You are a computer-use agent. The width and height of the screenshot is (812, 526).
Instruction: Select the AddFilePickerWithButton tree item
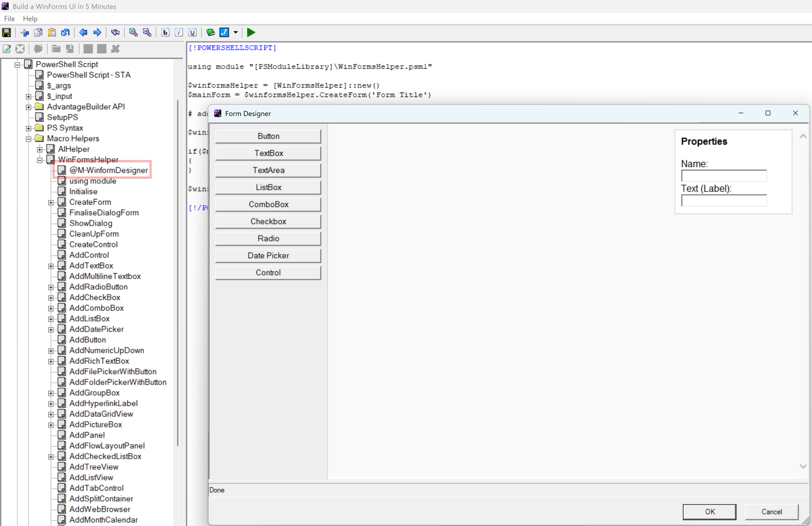click(x=113, y=371)
